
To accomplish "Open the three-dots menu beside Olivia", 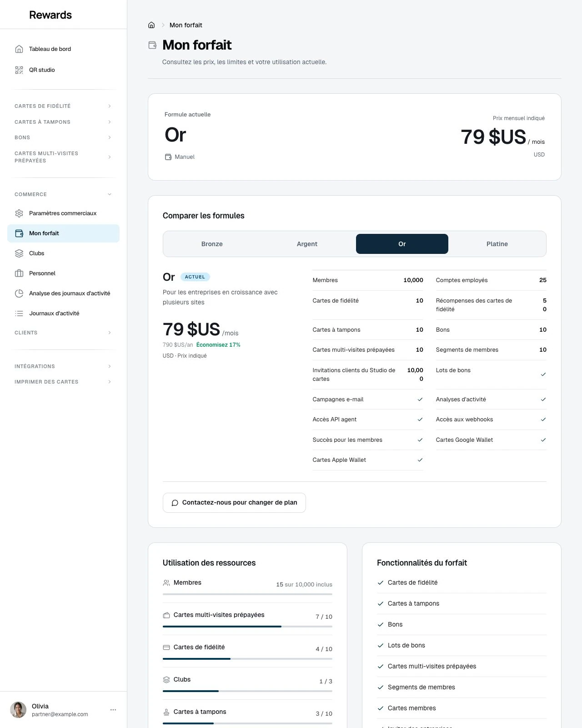I will pyautogui.click(x=113, y=710).
